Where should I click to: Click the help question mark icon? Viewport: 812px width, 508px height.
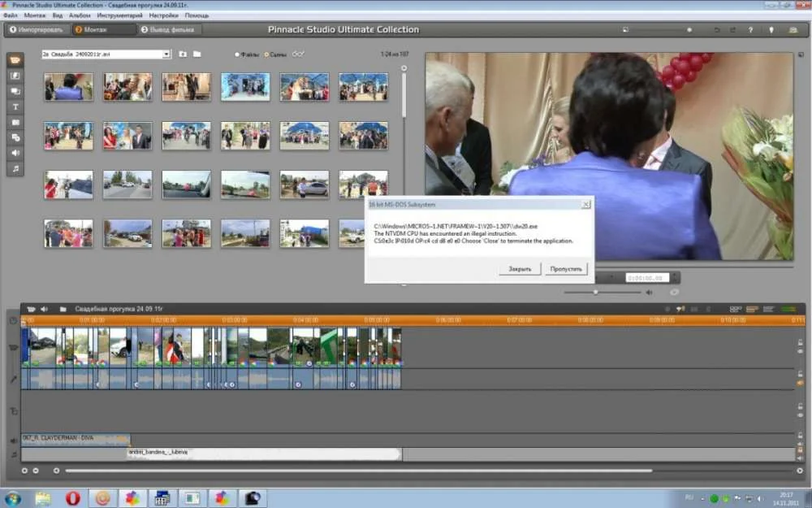click(749, 30)
